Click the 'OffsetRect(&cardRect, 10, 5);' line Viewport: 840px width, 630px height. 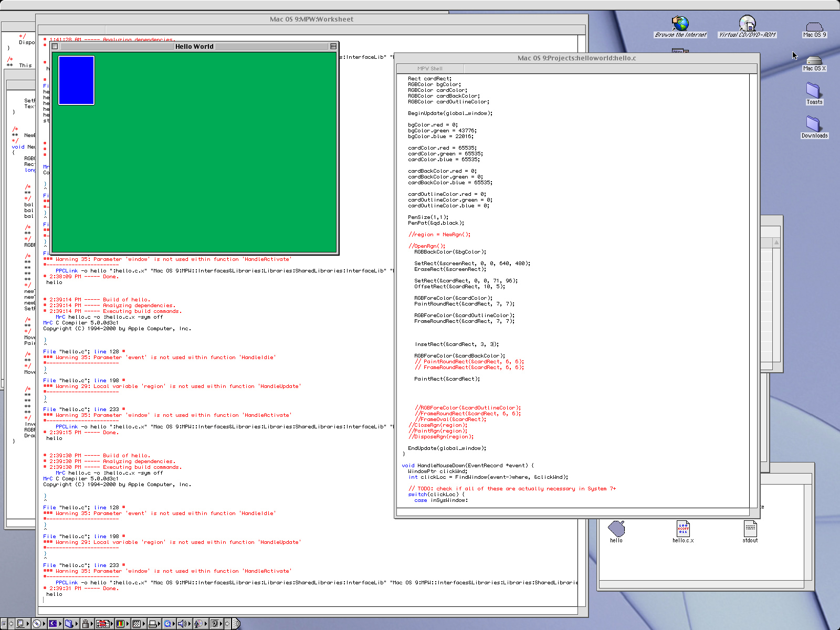click(x=459, y=287)
